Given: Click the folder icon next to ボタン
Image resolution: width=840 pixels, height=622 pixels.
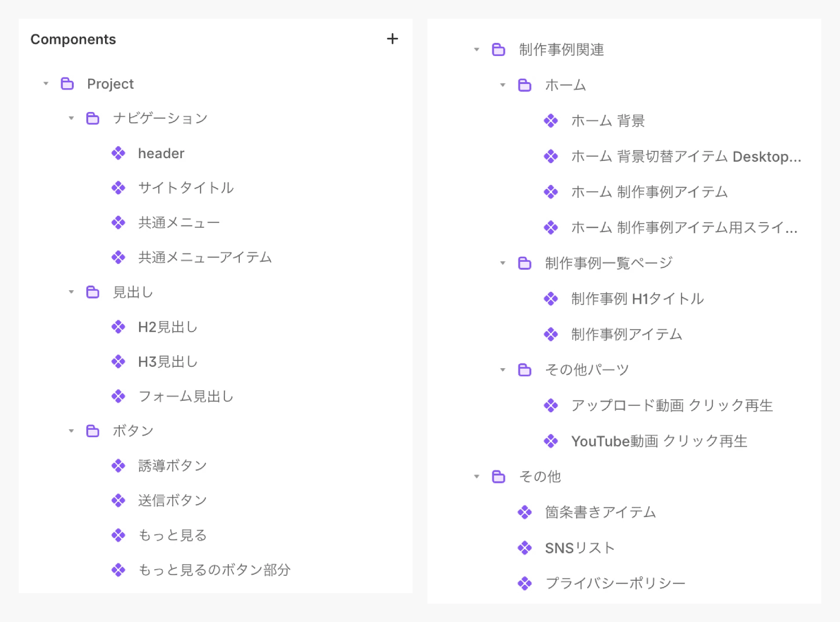Looking at the screenshot, I should pos(93,431).
